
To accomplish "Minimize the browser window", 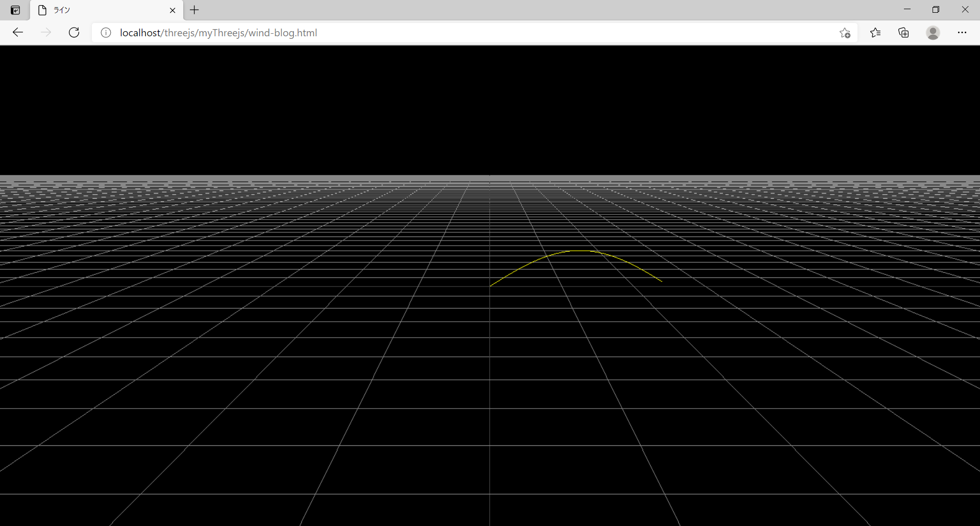I will [x=908, y=9].
